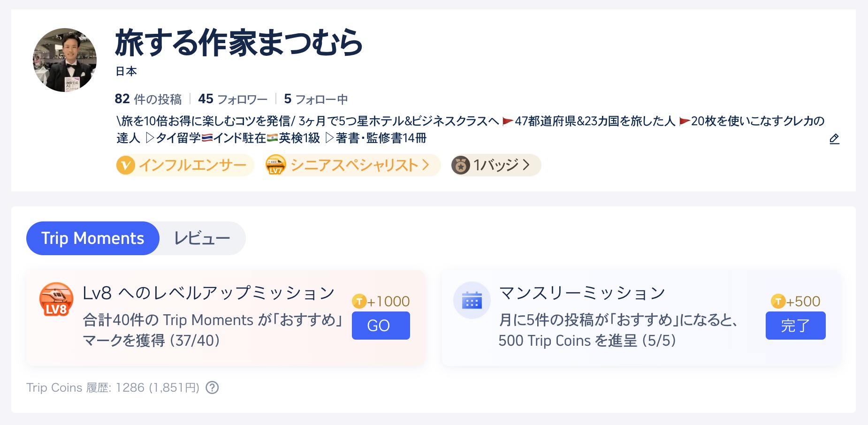The height and width of the screenshot is (425, 868).
Task: Click the LV7 train senior specialist icon
Action: (275, 165)
